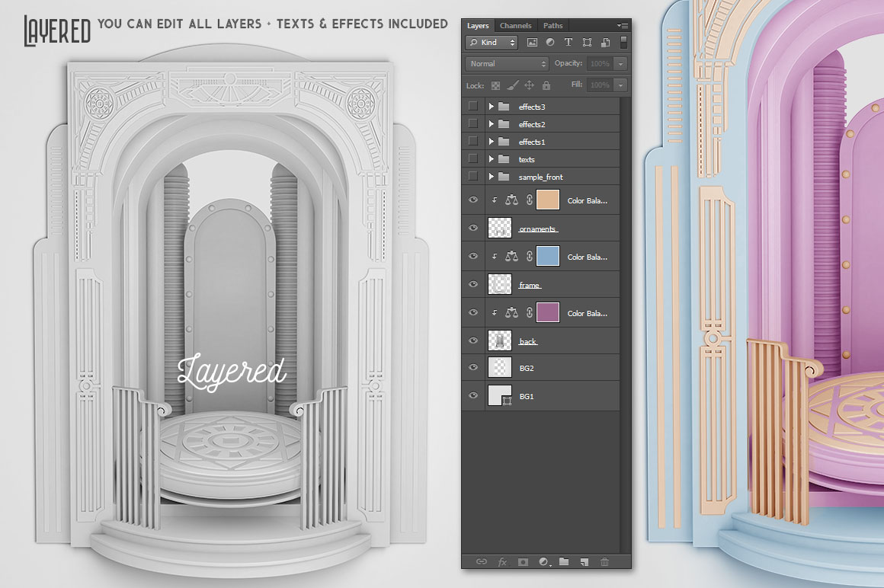Create a new group with folder icon
This screenshot has height=588, width=884.
click(x=564, y=562)
